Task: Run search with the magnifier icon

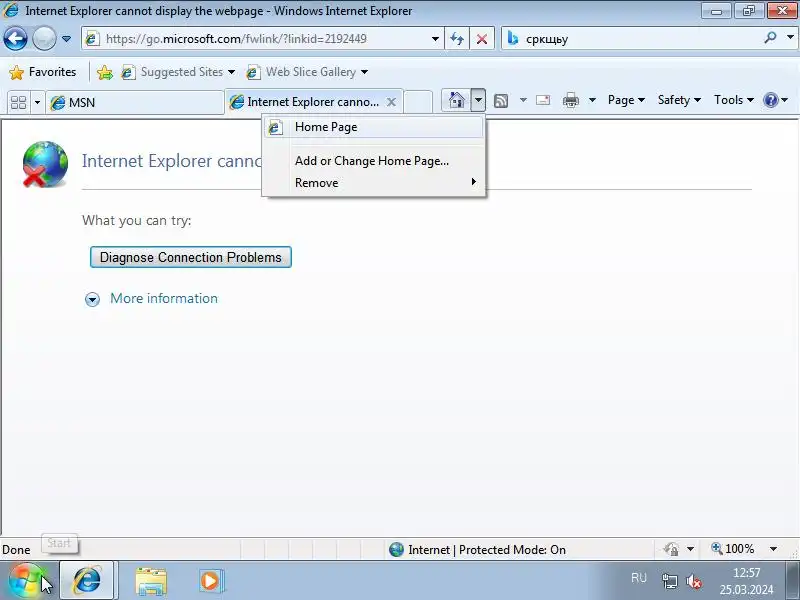Action: click(x=770, y=38)
